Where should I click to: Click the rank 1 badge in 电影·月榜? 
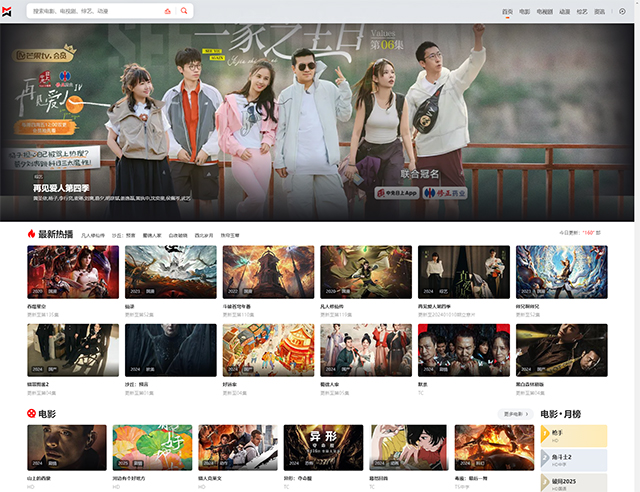coord(545,435)
